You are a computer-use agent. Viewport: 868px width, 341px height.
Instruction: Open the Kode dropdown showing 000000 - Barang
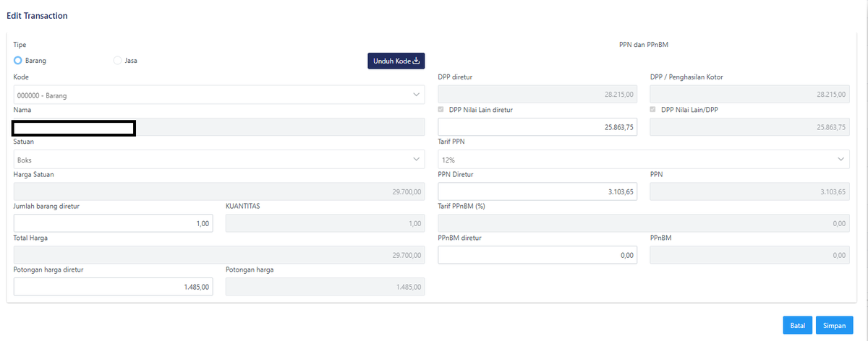point(219,95)
